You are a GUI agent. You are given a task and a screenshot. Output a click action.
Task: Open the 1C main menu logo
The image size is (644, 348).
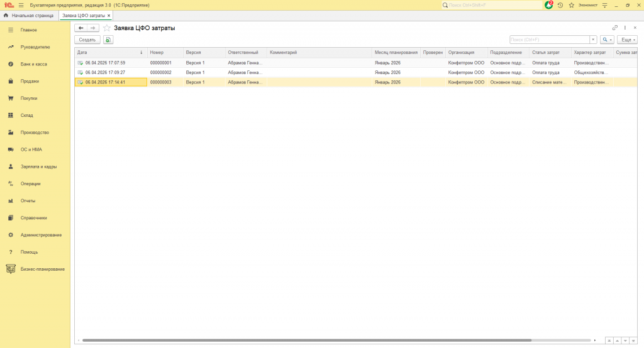pyautogui.click(x=9, y=5)
